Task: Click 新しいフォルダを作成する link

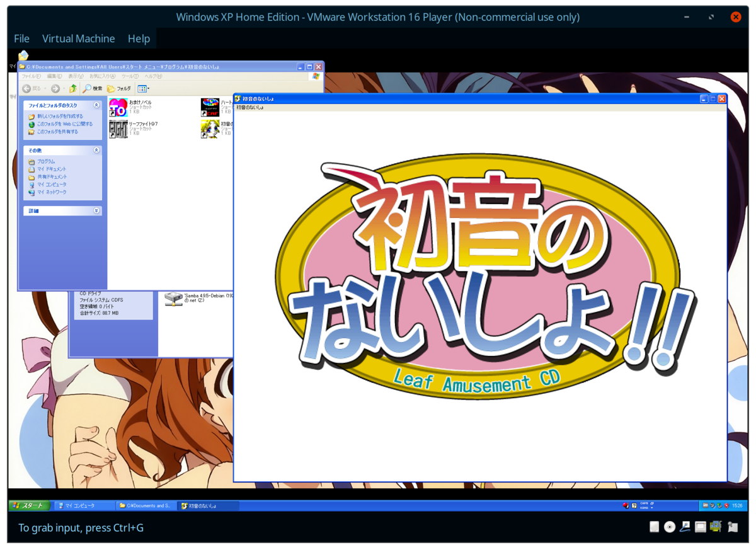Action: coord(60,117)
